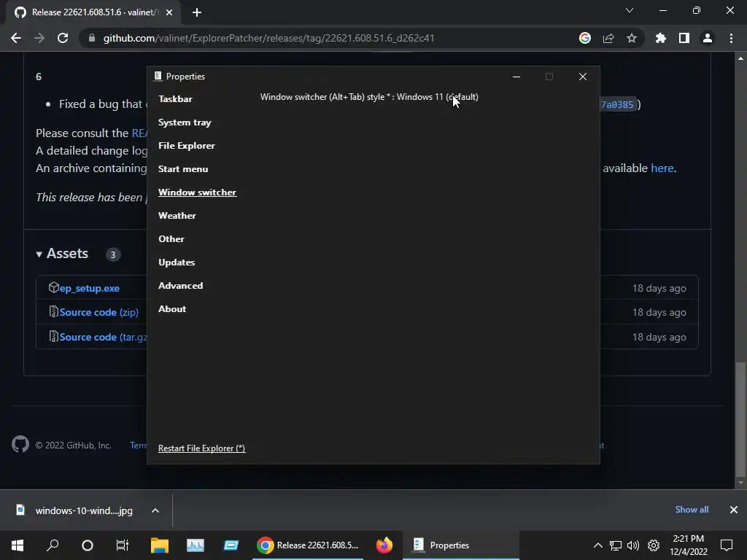This screenshot has width=747, height=560.
Task: Open File Explorer from taskbar
Action: click(160, 545)
